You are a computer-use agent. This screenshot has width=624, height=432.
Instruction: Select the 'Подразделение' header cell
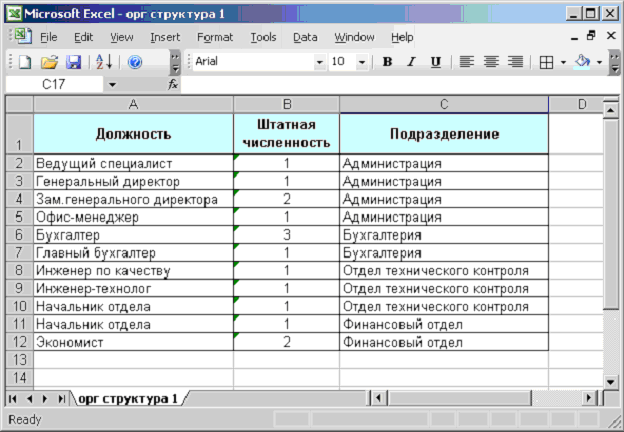coord(444,134)
